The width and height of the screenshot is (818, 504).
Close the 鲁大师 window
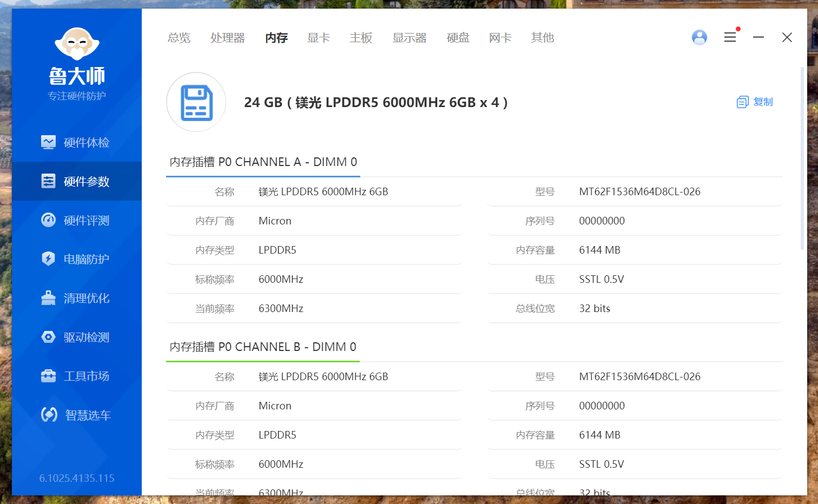click(787, 37)
